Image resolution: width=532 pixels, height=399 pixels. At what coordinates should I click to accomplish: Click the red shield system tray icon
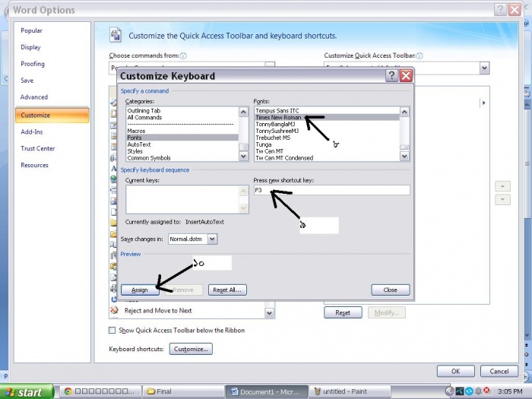coord(486,391)
